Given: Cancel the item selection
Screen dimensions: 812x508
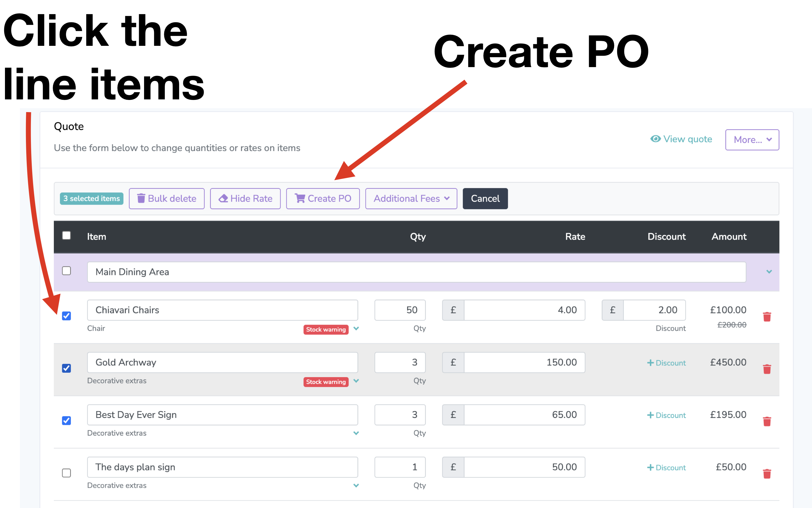Looking at the screenshot, I should (485, 199).
